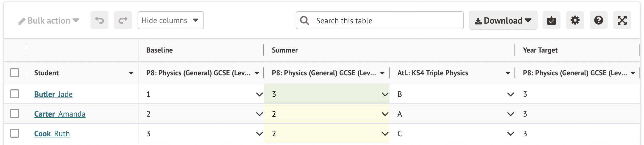
Task: Open Carter Amanda's AtL grade chevron
Action: coord(510,114)
